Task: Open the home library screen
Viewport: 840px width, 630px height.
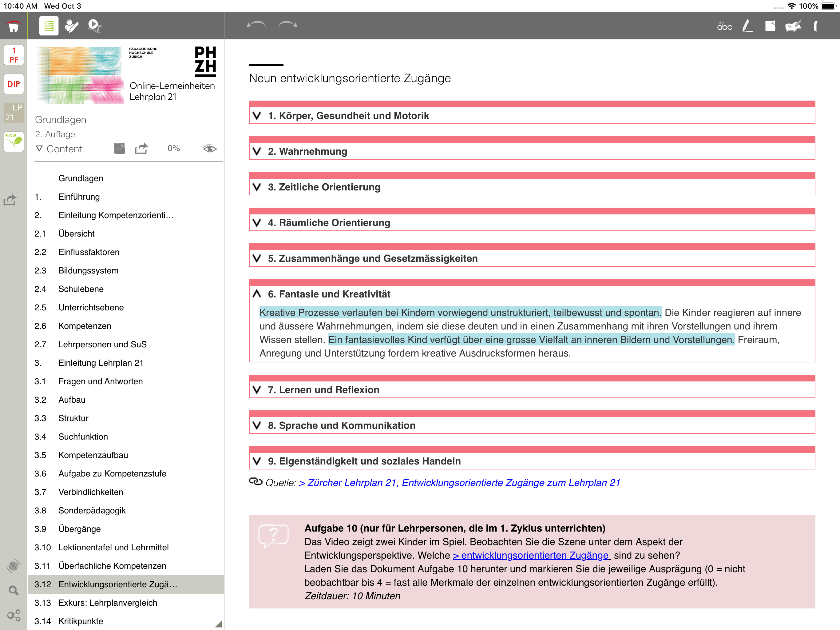Action: pos(13,26)
